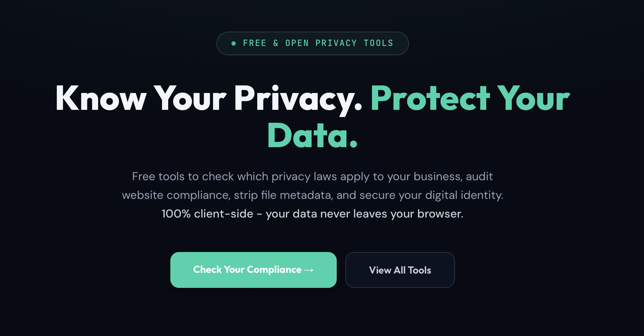The image size is (644, 336).
Task: Open View All Tools
Action: click(400, 270)
